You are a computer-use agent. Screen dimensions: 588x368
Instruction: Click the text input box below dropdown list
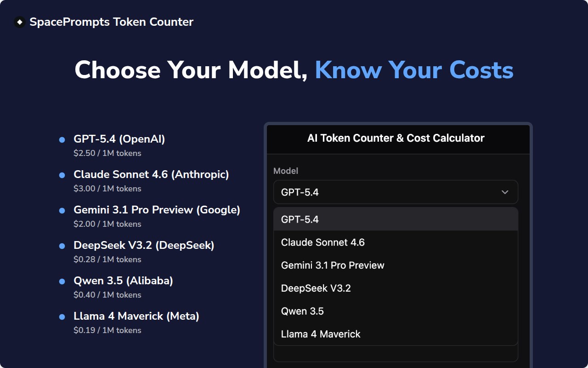click(x=396, y=354)
